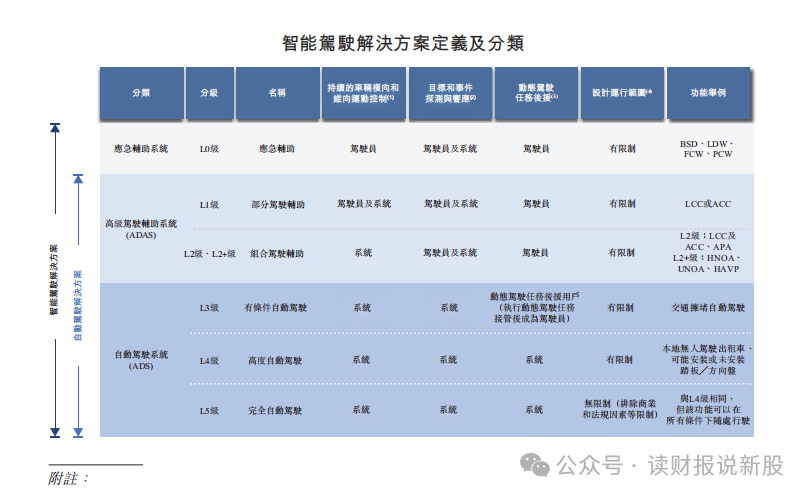Select the 分類 column header
This screenshot has height=497, width=809.
coord(141,93)
